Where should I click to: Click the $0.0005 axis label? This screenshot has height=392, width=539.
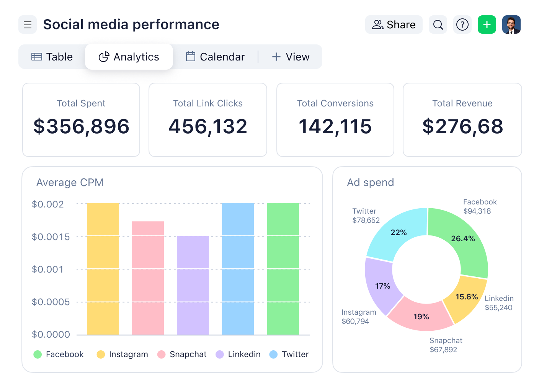tap(51, 302)
